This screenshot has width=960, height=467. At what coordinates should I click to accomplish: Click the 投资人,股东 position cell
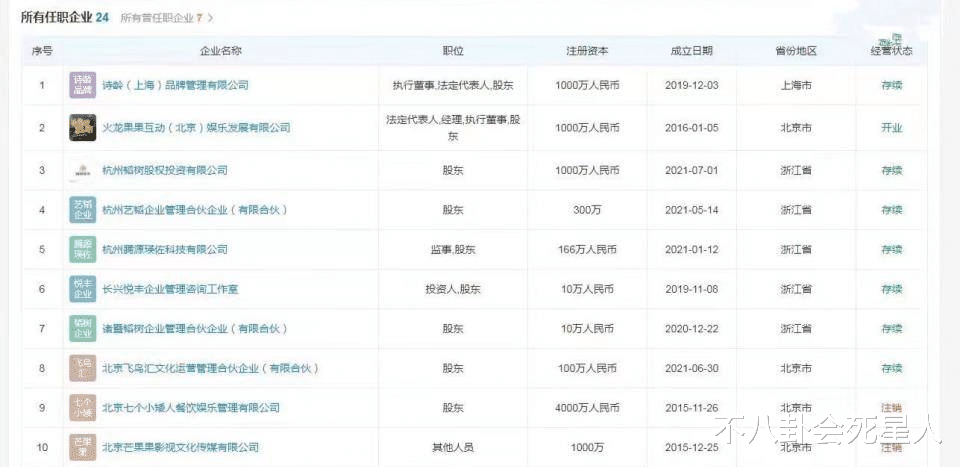(453, 289)
